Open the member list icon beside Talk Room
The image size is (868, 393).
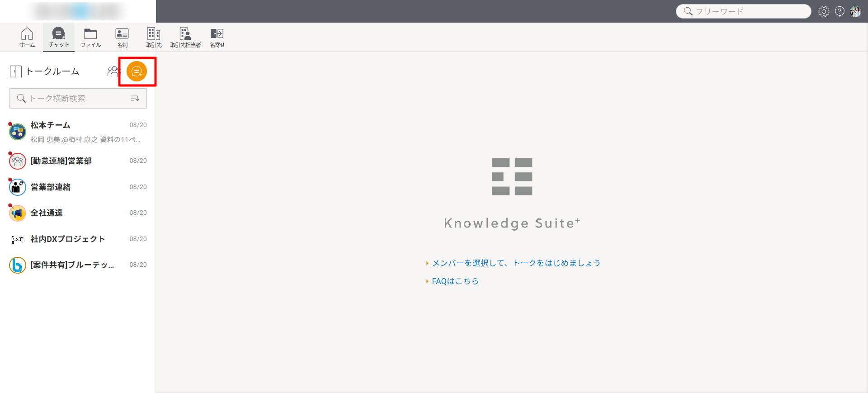(113, 71)
